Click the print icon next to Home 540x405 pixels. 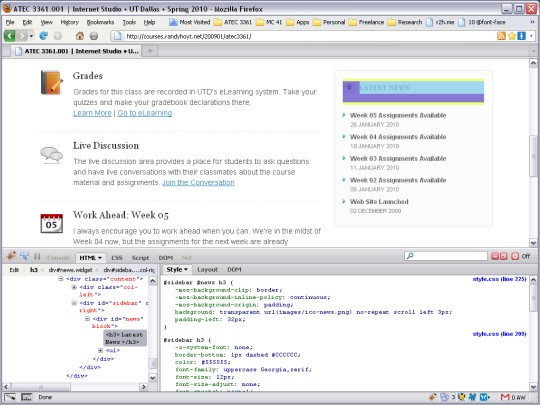pos(94,36)
